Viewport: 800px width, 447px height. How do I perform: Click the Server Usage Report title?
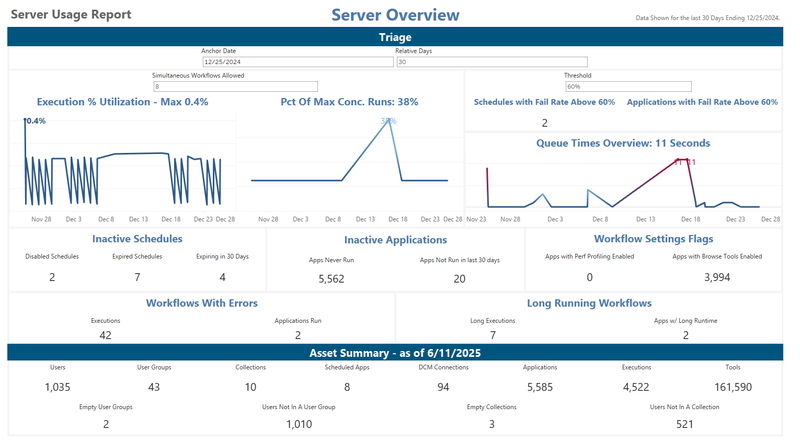[x=71, y=14]
